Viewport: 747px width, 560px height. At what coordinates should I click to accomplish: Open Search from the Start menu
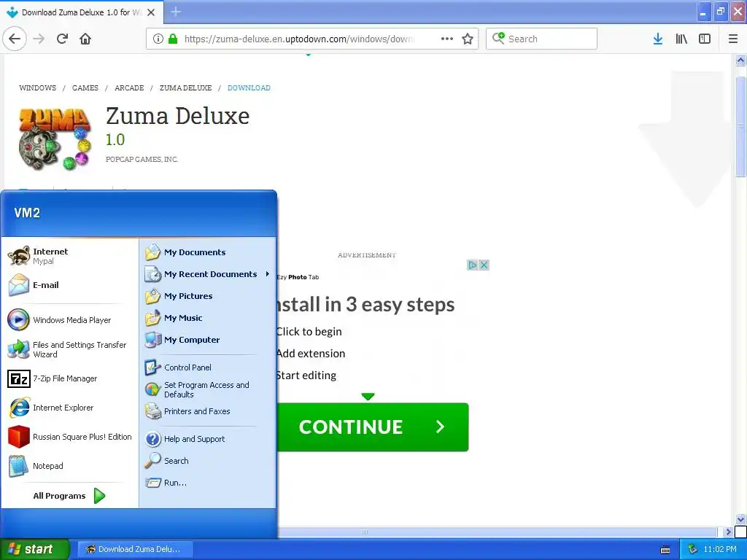pos(207,461)
